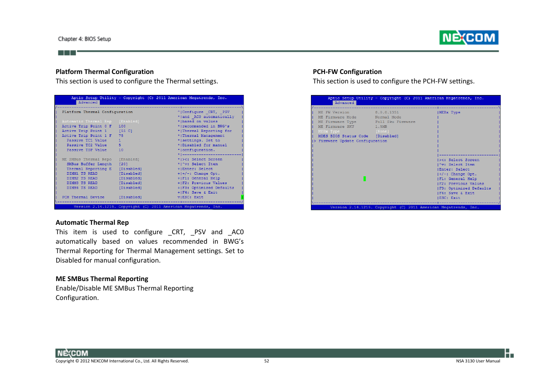Click the MEBx Type help text in the right pane
The width and height of the screenshot is (557, 392).
[x=450, y=112]
